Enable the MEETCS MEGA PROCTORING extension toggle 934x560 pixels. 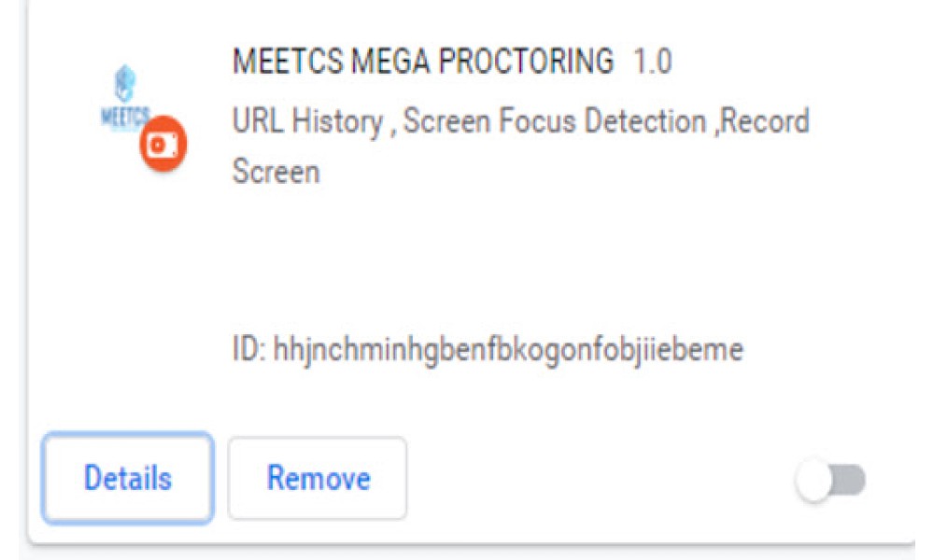tap(831, 481)
